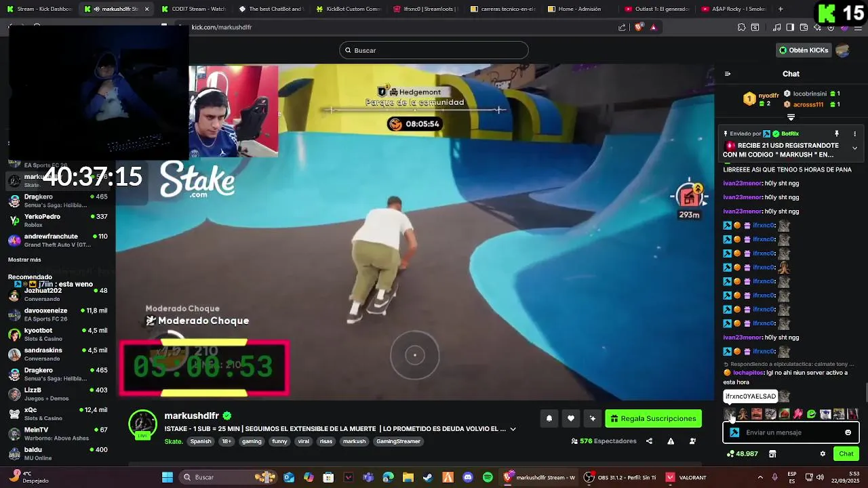The height and width of the screenshot is (488, 868).
Task: Open VALORANT in the taskbar
Action: (x=688, y=477)
